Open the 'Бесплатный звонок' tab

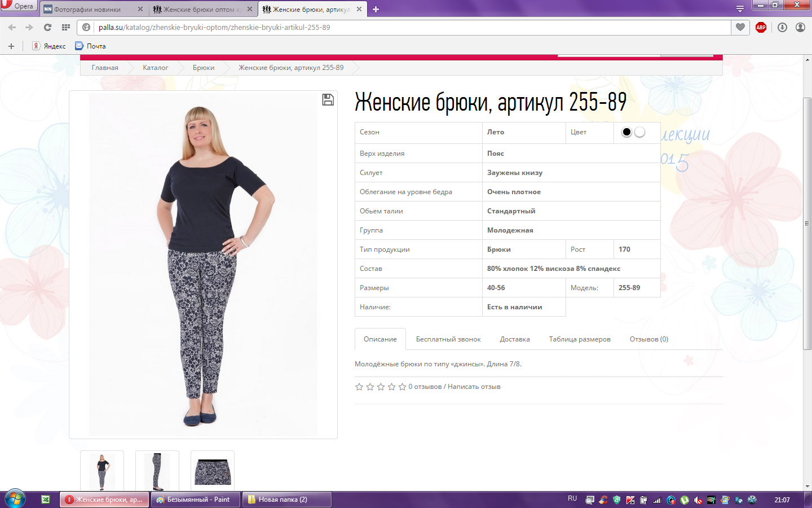[x=448, y=339]
